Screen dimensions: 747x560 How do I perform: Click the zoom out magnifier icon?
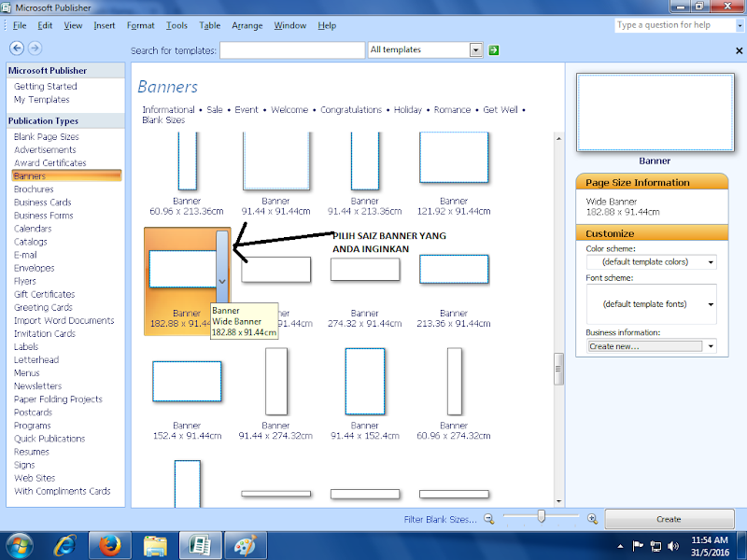(488, 519)
